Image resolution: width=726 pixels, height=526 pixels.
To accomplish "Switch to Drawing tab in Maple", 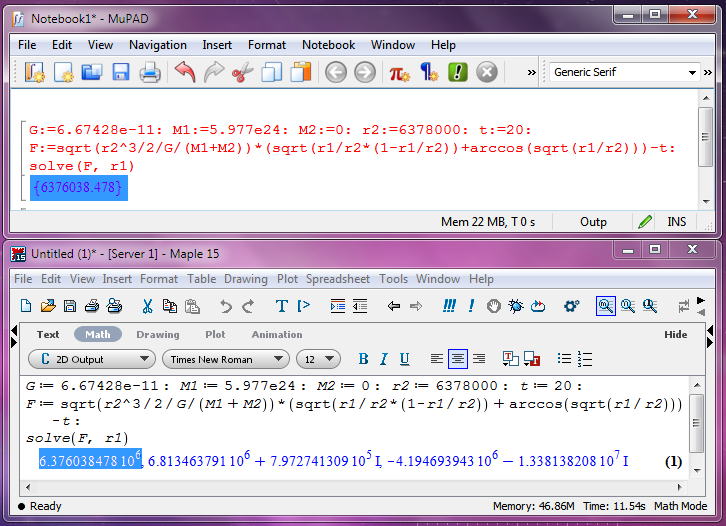I will click(x=158, y=334).
